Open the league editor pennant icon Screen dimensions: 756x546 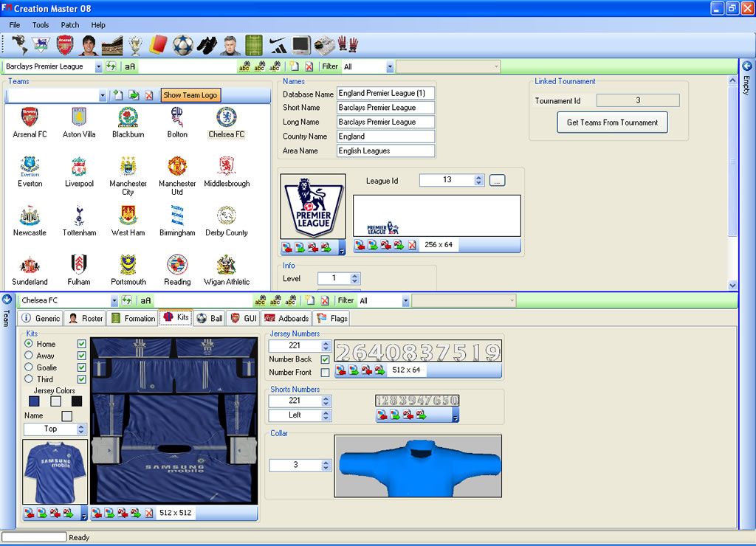(x=41, y=45)
